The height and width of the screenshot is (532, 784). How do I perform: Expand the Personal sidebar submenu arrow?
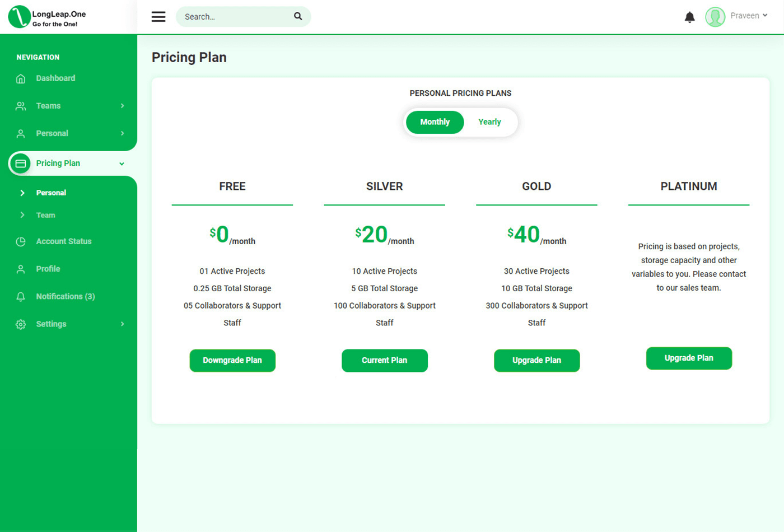click(x=122, y=133)
